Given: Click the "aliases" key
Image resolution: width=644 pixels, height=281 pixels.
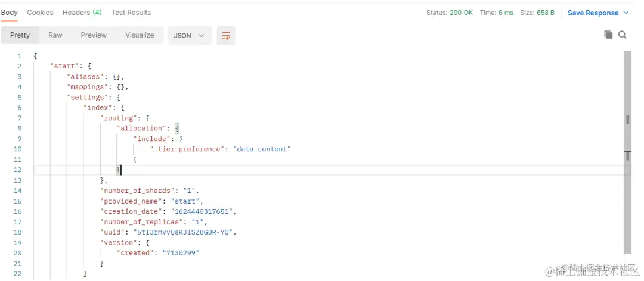Looking at the screenshot, I should (x=85, y=77).
